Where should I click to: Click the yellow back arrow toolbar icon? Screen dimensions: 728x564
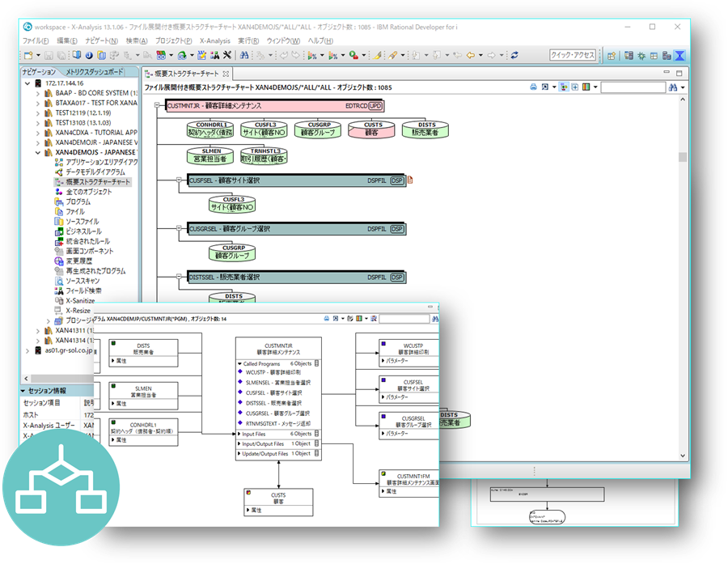pos(470,55)
